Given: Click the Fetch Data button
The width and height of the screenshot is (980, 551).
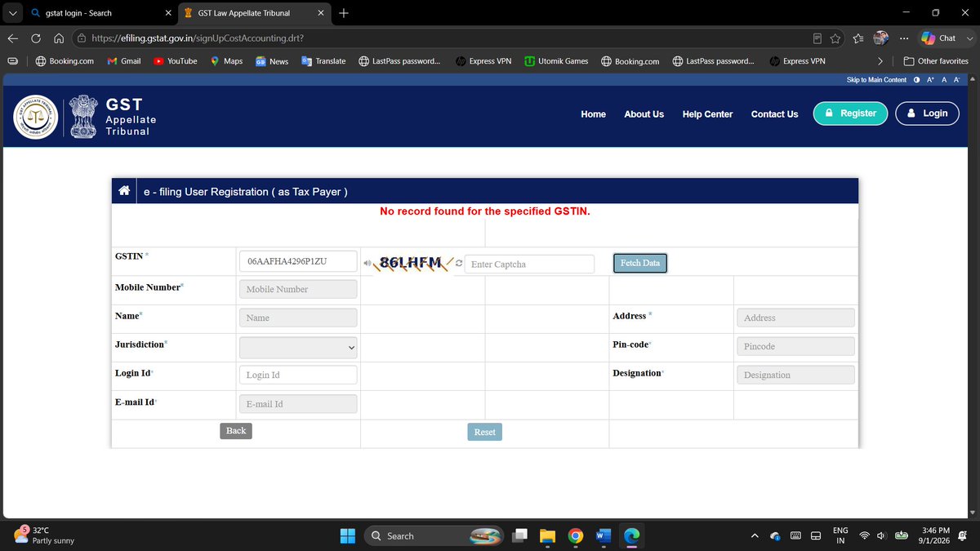Looking at the screenshot, I should point(640,263).
